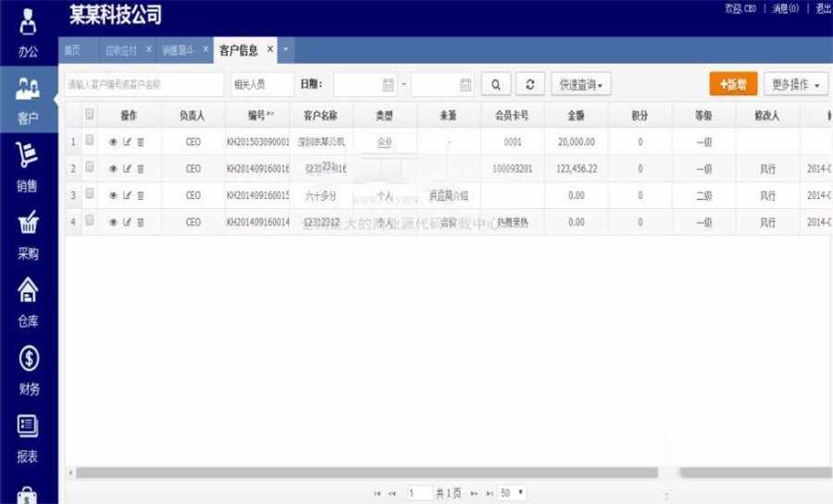Focus the end date input field
Viewport: 833px width, 504px height.
[x=442, y=84]
